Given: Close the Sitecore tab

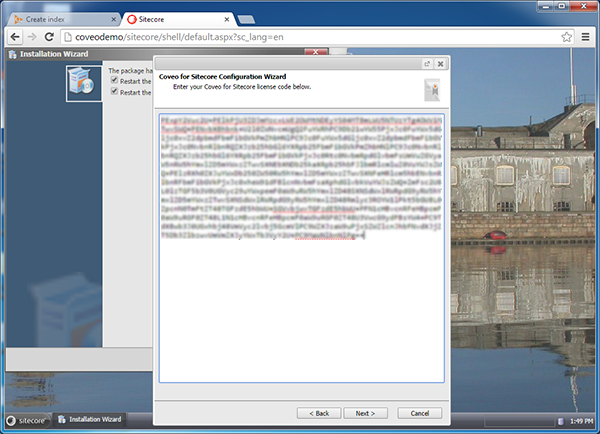Looking at the screenshot, I should point(227,19).
